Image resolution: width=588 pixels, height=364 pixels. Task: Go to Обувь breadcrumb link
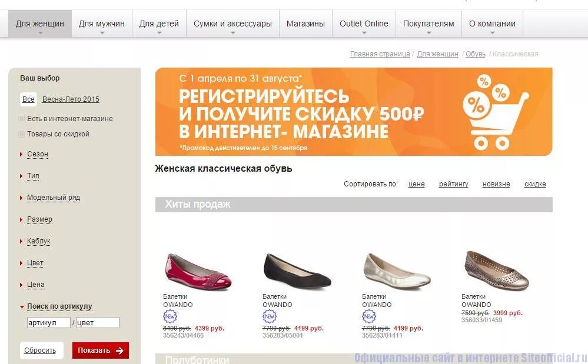475,54
